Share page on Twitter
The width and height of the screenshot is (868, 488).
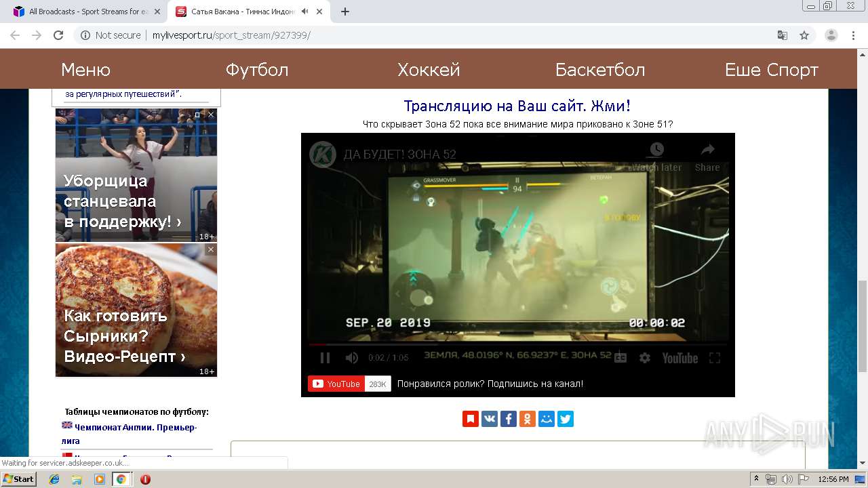coord(566,419)
